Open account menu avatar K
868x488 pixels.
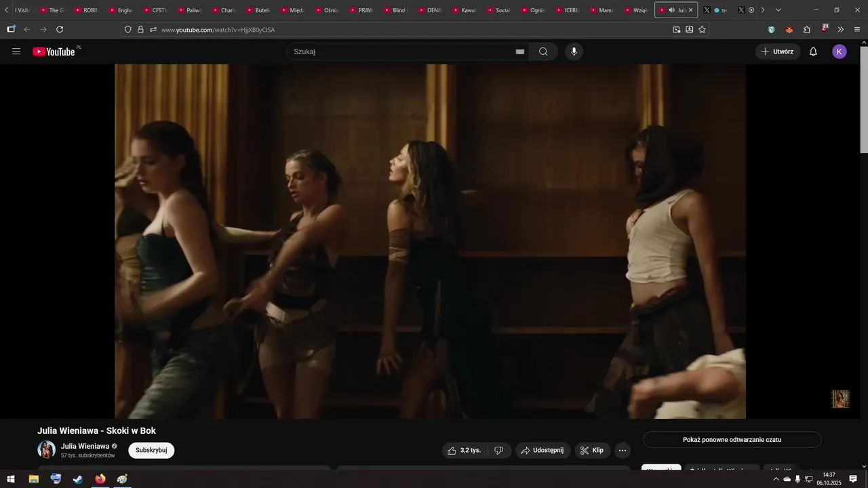pos(840,52)
